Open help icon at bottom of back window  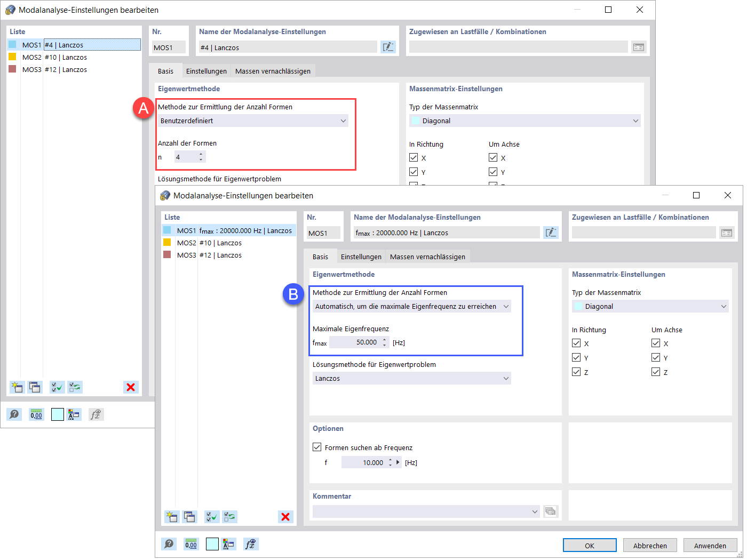pos(14,414)
